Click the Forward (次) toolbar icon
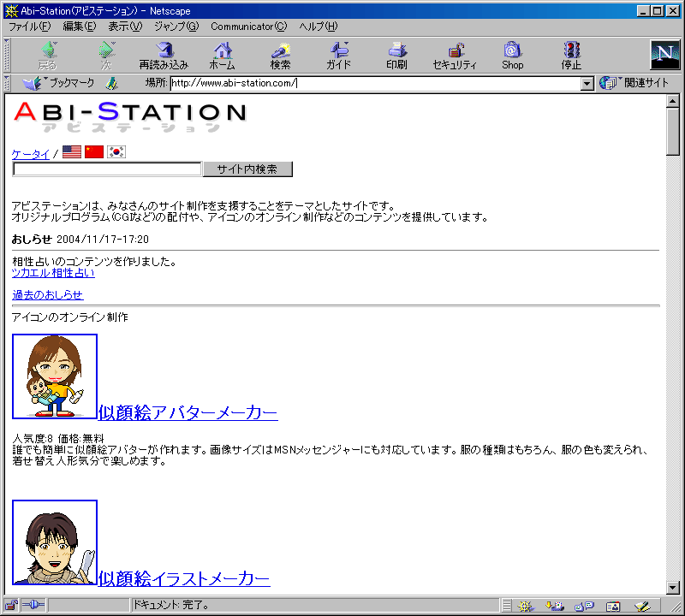 pos(106,56)
